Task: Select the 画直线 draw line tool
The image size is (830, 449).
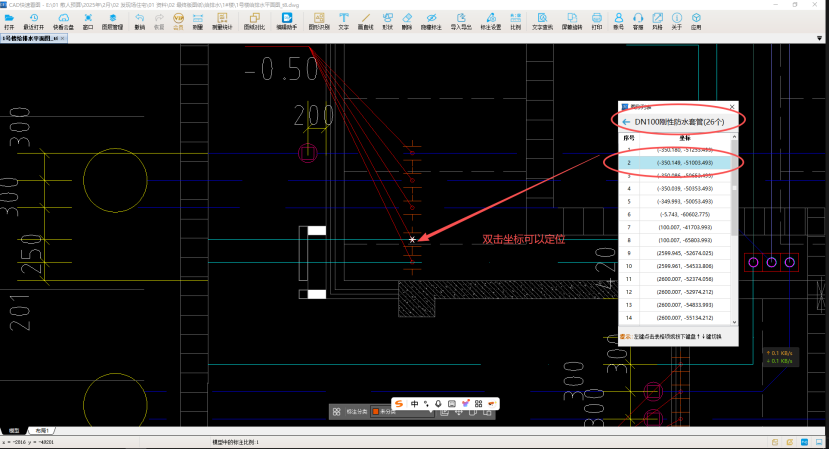Action: pos(365,21)
